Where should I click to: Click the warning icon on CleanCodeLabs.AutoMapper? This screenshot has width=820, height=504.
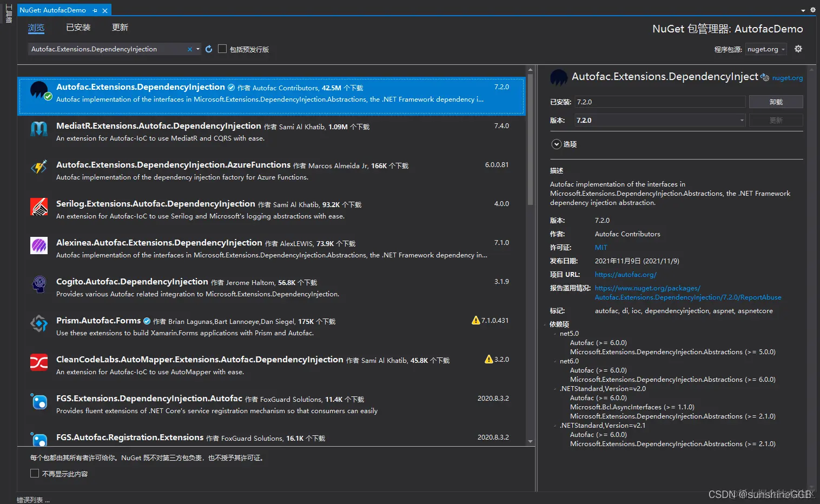(489, 359)
